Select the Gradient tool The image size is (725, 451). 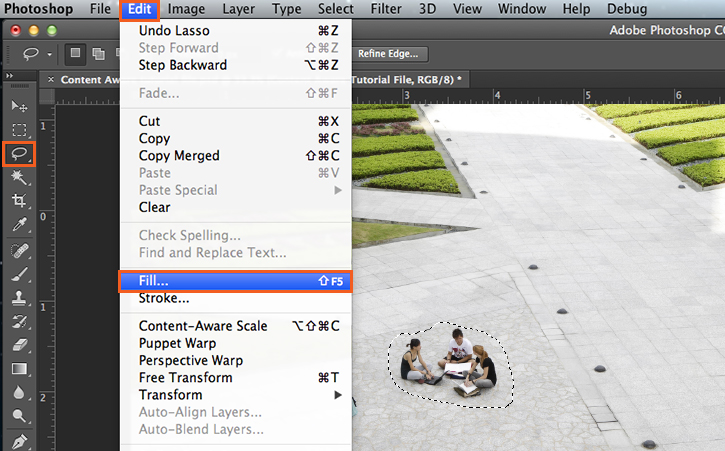point(18,369)
